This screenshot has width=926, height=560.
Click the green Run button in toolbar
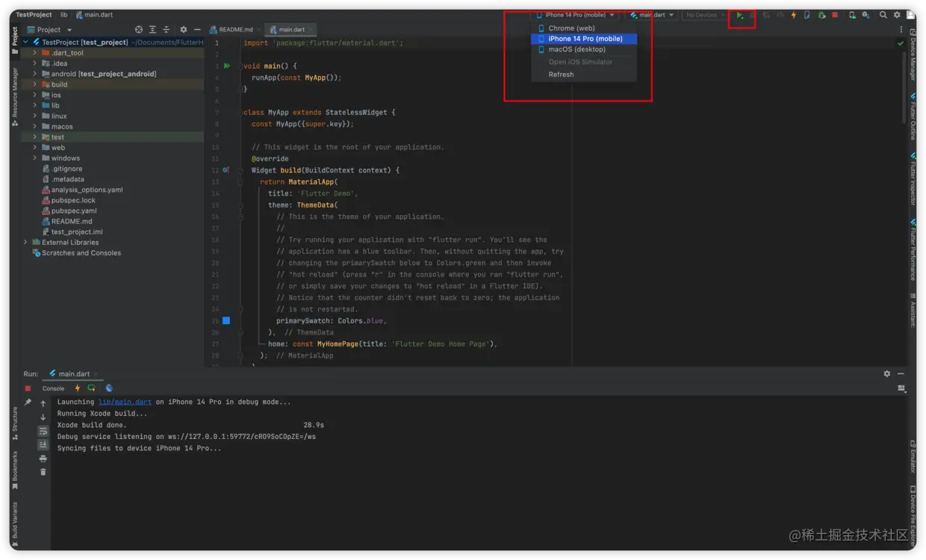point(739,15)
